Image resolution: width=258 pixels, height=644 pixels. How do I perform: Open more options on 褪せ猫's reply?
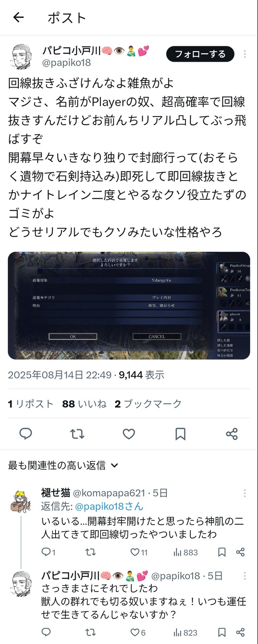(x=245, y=493)
